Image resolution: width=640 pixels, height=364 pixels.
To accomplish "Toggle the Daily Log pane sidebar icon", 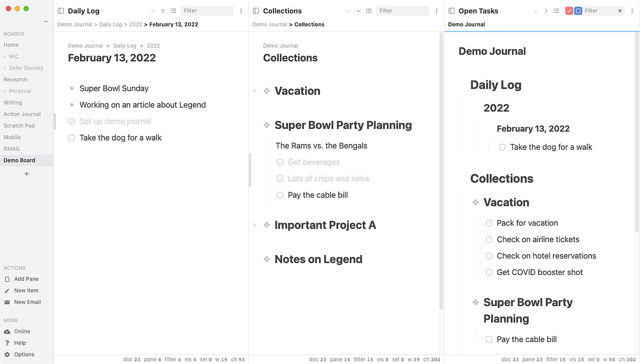I will coord(61,11).
